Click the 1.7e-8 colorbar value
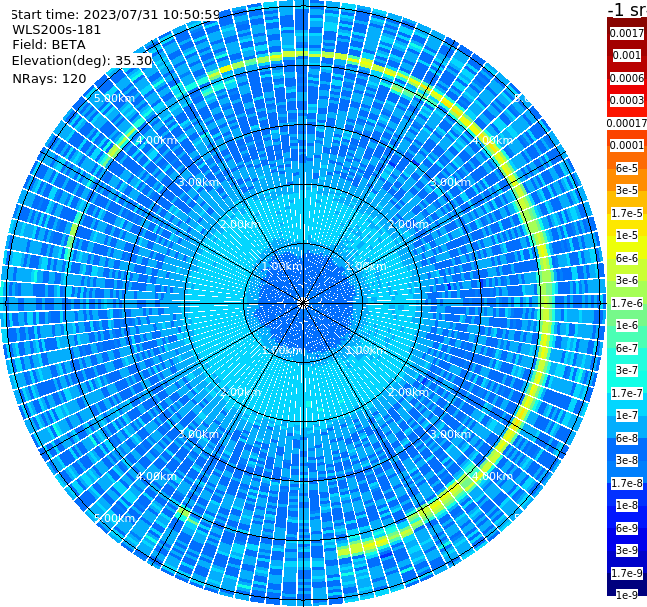 627,483
